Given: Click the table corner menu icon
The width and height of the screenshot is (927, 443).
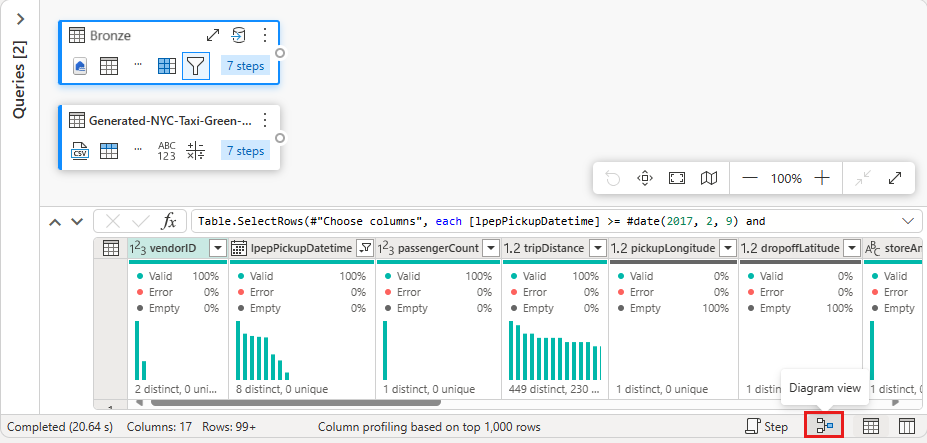Looking at the screenshot, I should click(111, 248).
